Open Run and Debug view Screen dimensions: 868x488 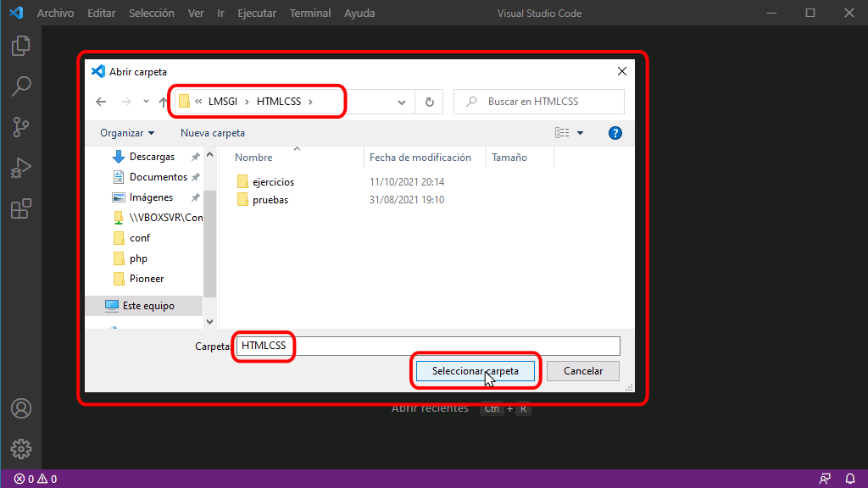(x=21, y=169)
